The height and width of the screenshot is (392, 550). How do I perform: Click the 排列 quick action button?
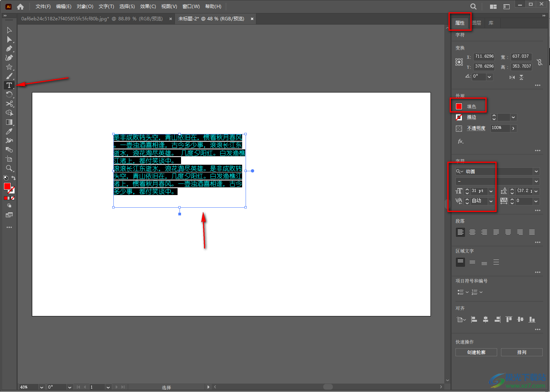click(522, 352)
